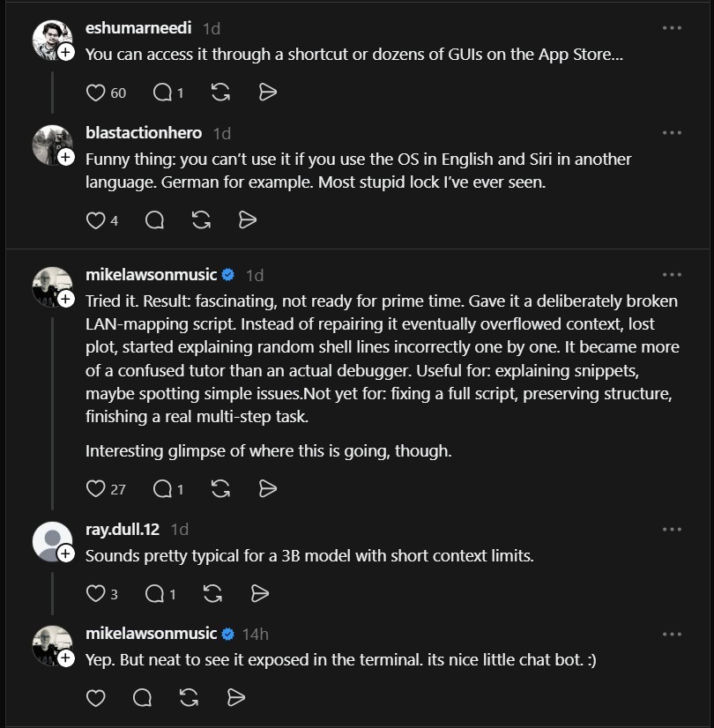Click mikelawsonmusic's verified badge

tap(227, 274)
